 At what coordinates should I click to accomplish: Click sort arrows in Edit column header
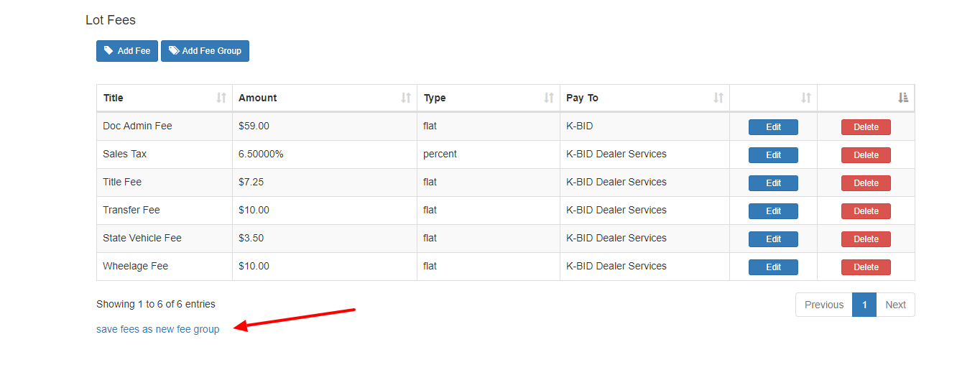coord(806,98)
